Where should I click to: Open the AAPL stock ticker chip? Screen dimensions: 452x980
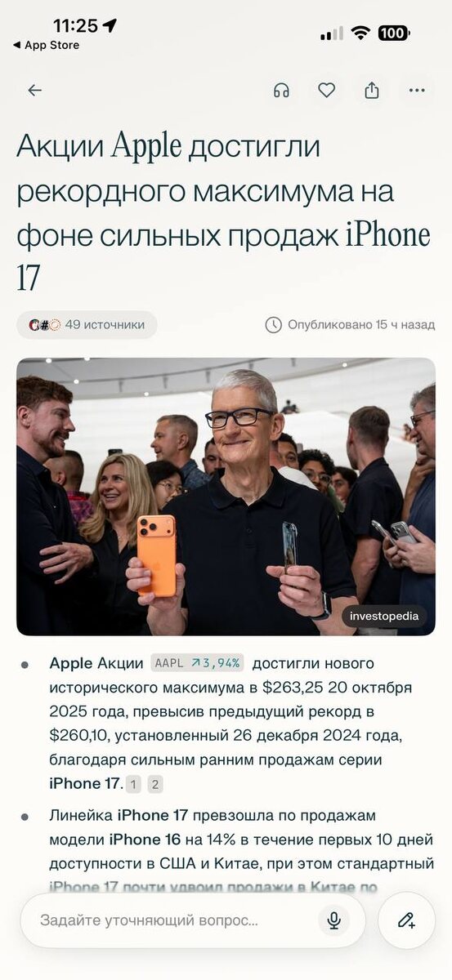pyautogui.click(x=196, y=663)
